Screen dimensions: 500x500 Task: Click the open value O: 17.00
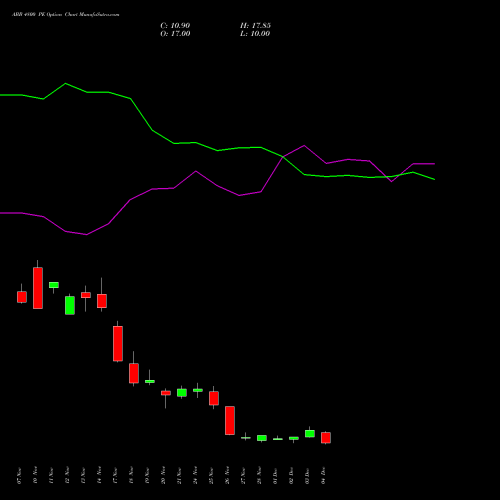(175, 34)
